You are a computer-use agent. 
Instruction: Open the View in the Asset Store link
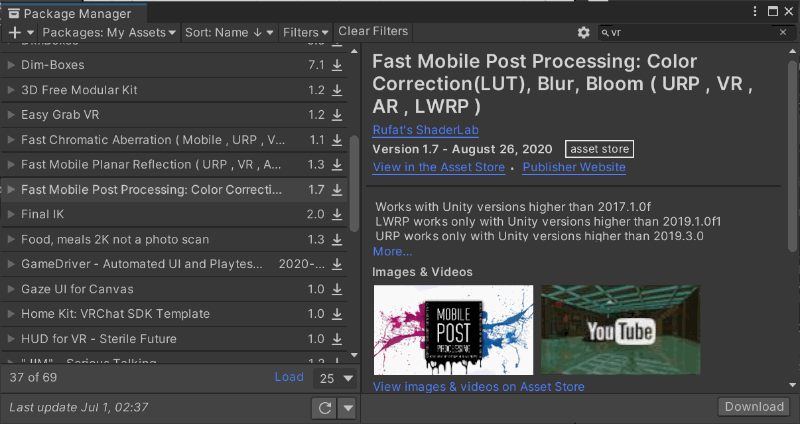[x=436, y=167]
